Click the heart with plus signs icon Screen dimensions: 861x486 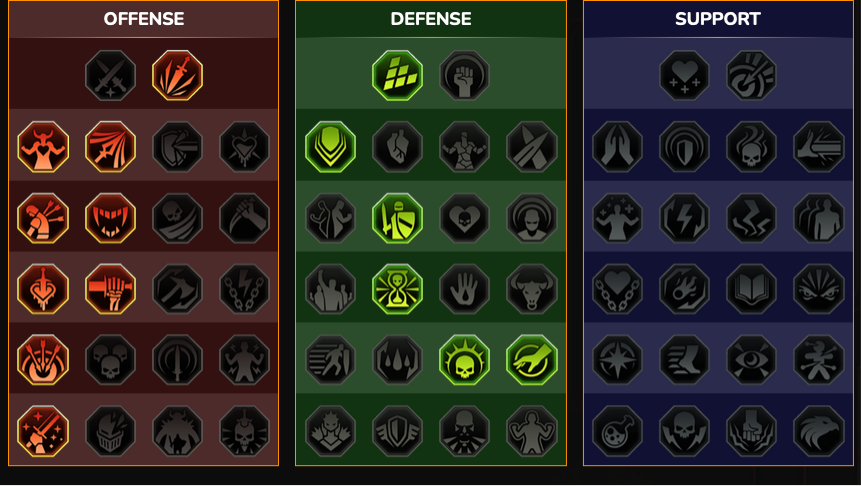click(x=684, y=75)
